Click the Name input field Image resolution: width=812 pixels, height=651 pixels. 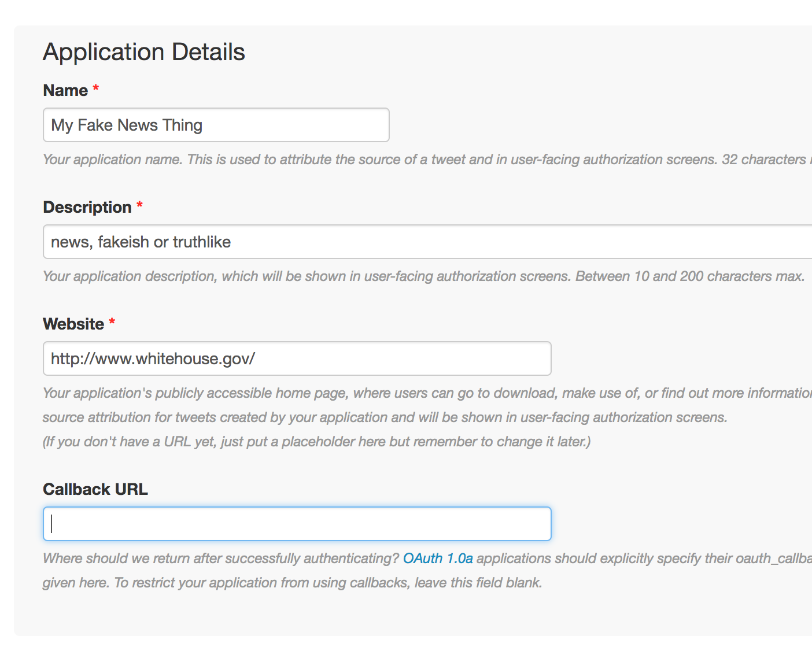pyautogui.click(x=216, y=125)
